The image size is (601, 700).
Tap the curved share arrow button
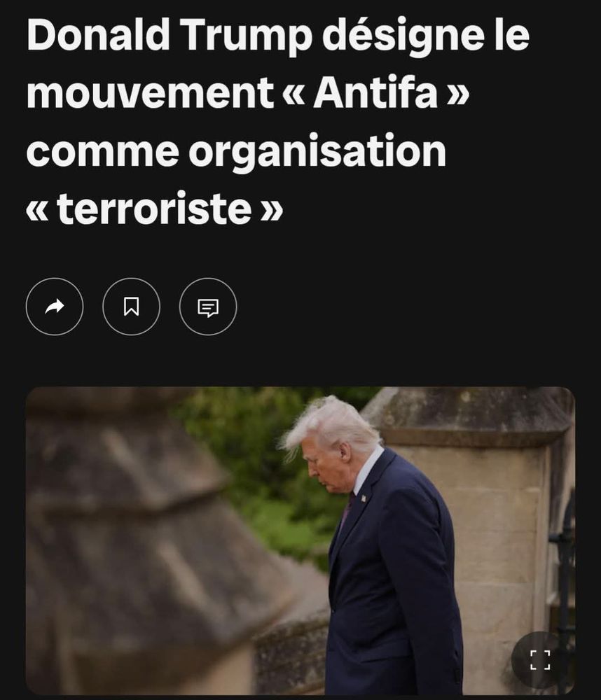coord(55,307)
